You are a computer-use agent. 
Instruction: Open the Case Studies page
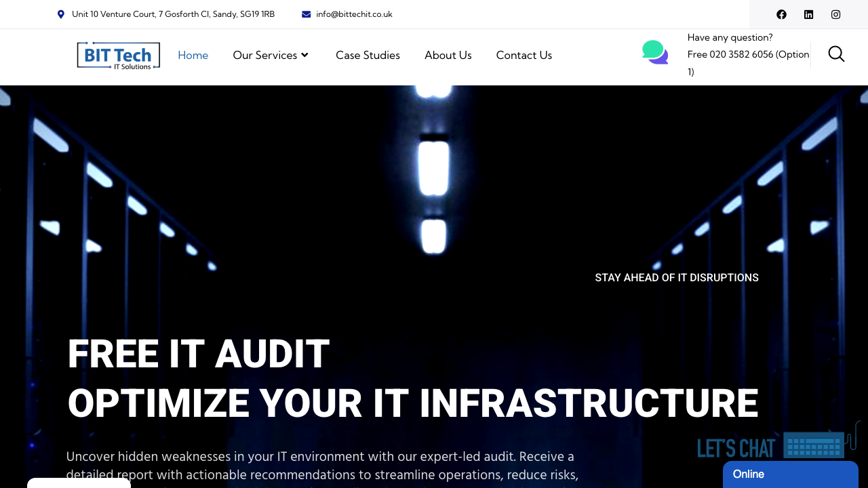[x=368, y=56]
